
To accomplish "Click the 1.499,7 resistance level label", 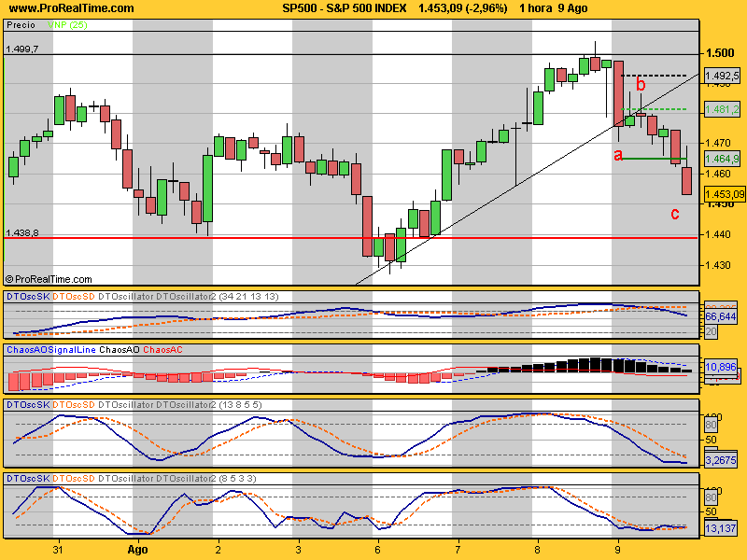I will pos(21,49).
